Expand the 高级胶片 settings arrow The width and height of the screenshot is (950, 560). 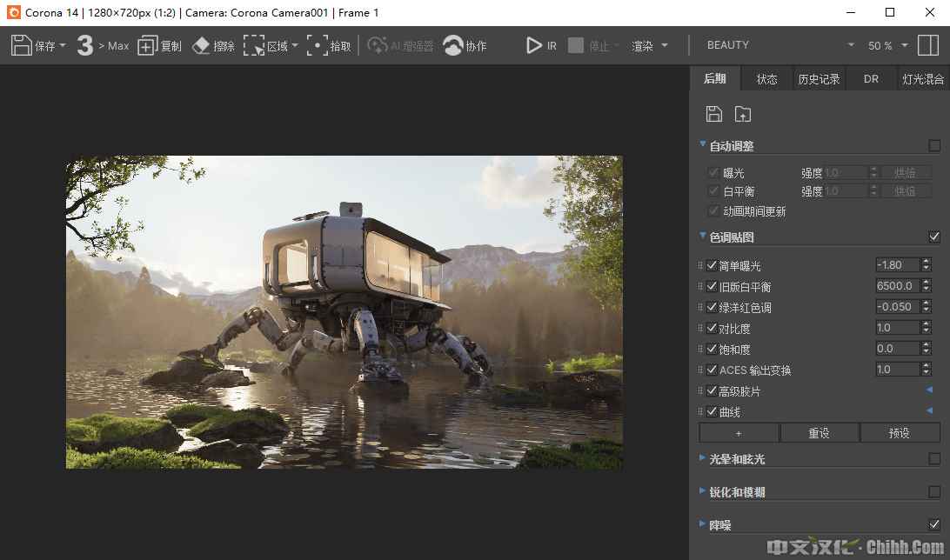coord(928,390)
